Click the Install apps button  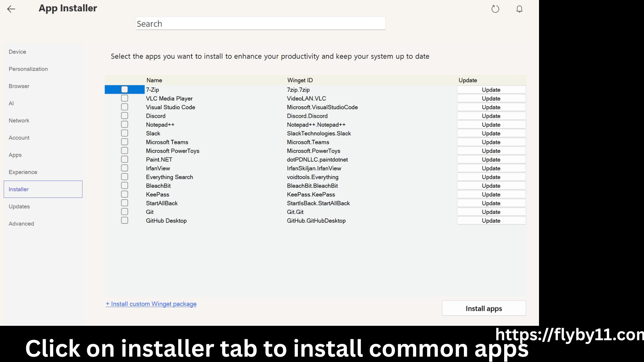click(x=483, y=308)
